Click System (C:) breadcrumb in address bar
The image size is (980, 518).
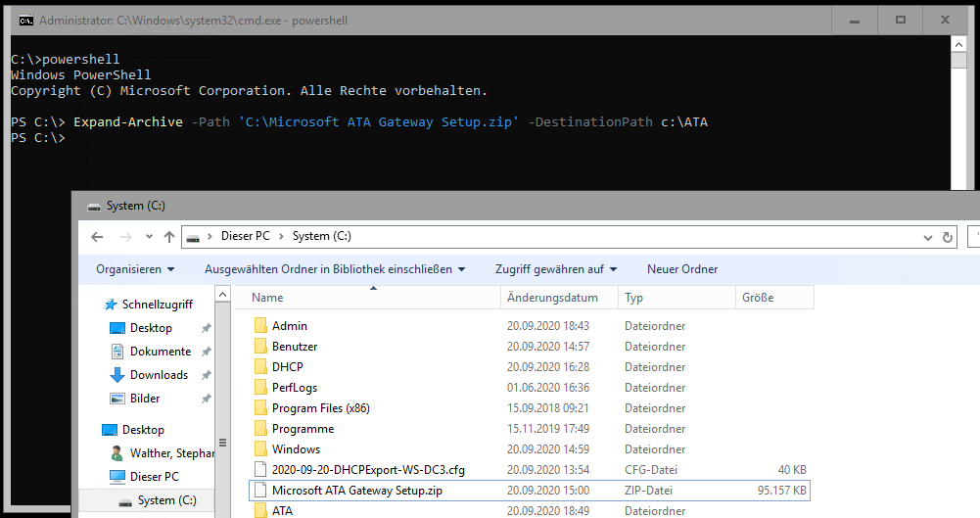[x=321, y=236]
